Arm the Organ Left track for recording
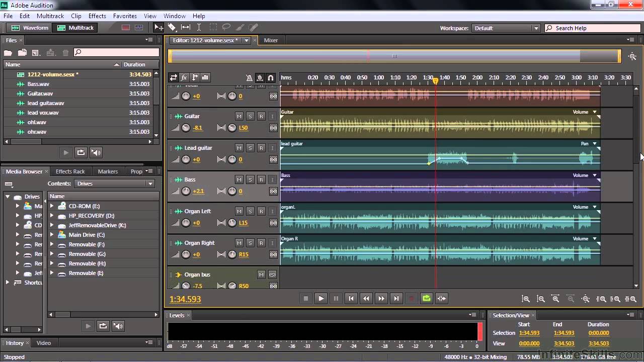 (261, 211)
